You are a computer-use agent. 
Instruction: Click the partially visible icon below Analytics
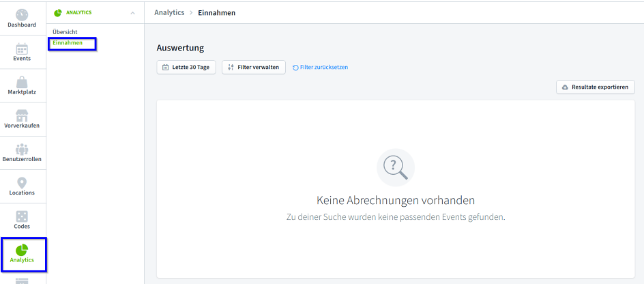click(x=22, y=281)
